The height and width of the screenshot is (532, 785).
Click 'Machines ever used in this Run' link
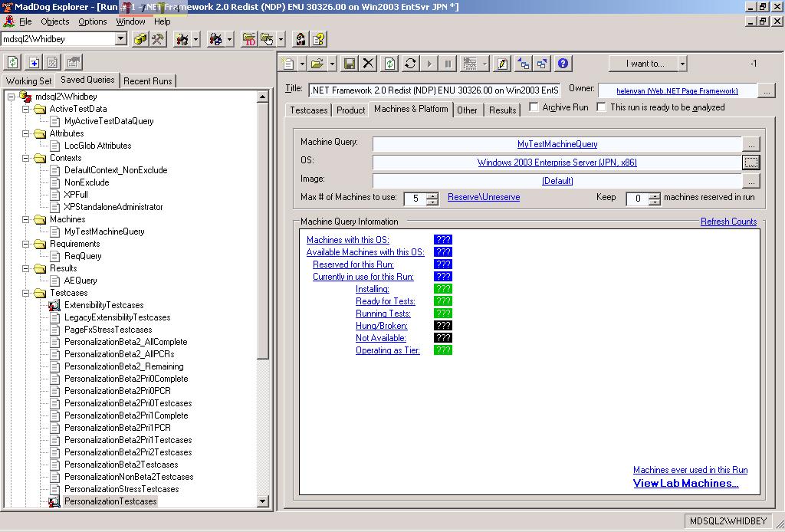pyautogui.click(x=691, y=470)
